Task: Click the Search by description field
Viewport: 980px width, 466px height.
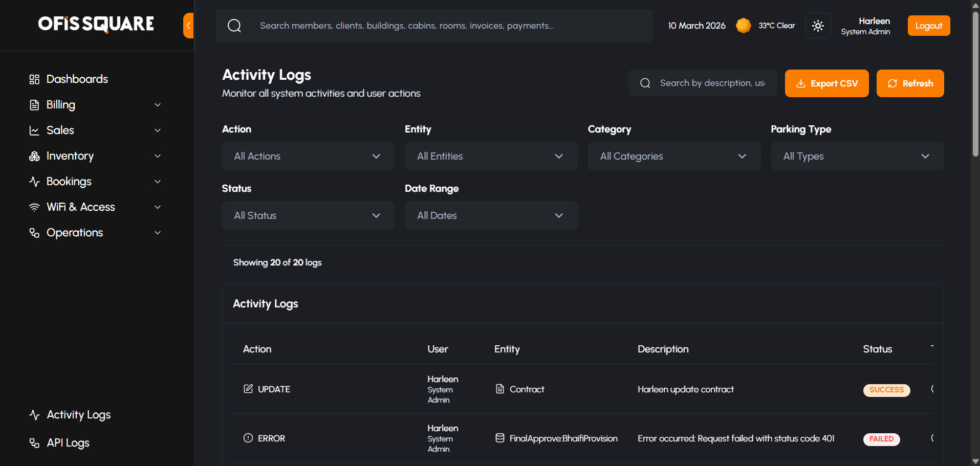Action: (x=711, y=83)
